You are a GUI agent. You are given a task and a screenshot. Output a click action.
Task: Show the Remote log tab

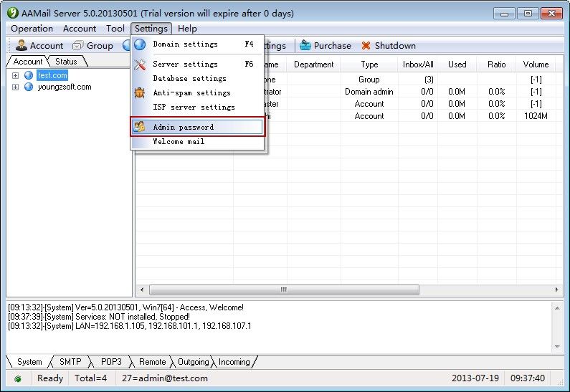[152, 362]
